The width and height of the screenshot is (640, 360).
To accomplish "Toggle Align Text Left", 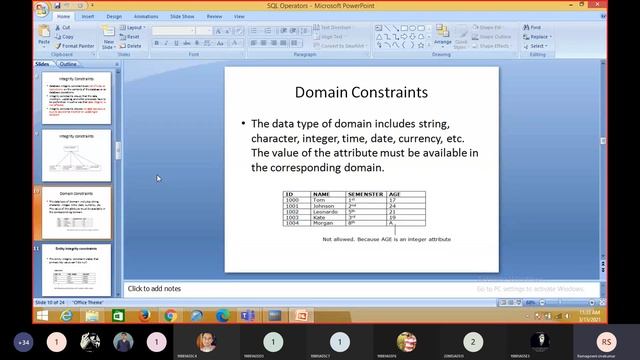I will point(253,43).
